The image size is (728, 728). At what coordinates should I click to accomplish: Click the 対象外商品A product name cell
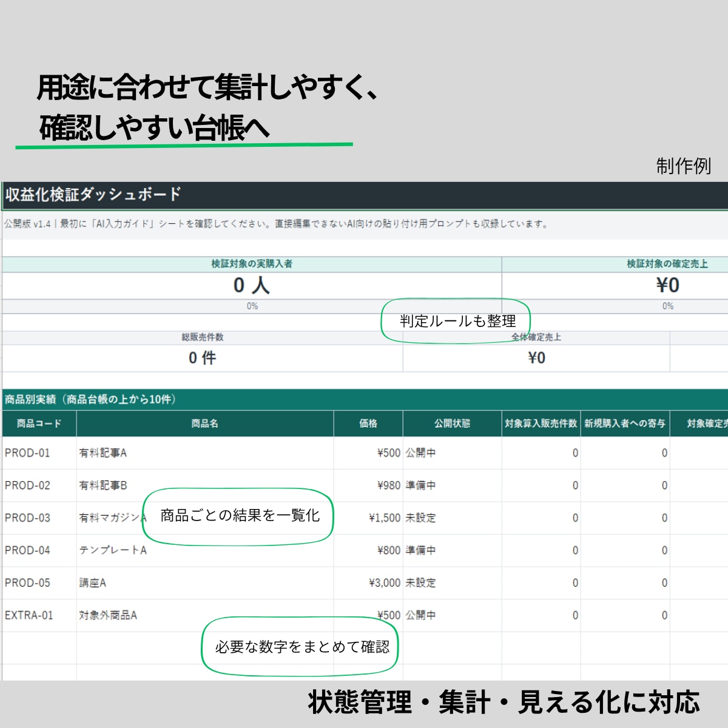pyautogui.click(x=205, y=615)
